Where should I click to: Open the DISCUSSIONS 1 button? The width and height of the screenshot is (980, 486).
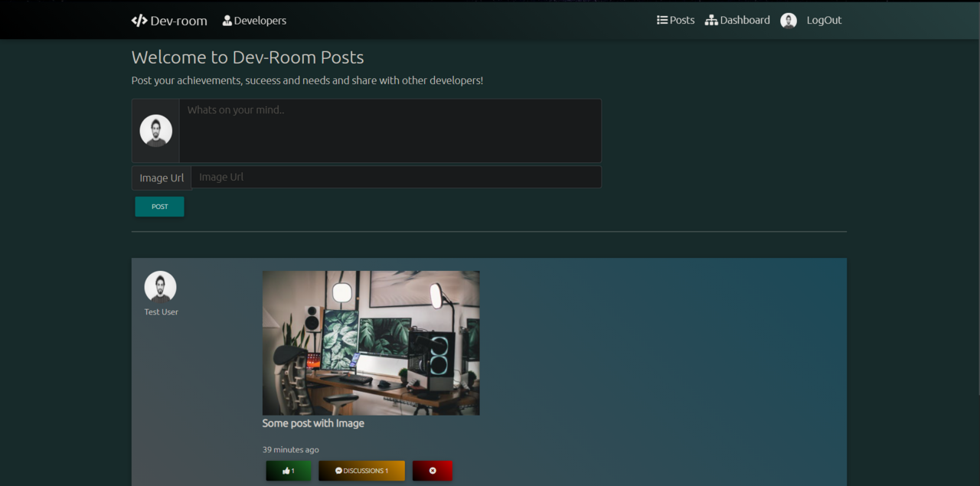click(361, 471)
